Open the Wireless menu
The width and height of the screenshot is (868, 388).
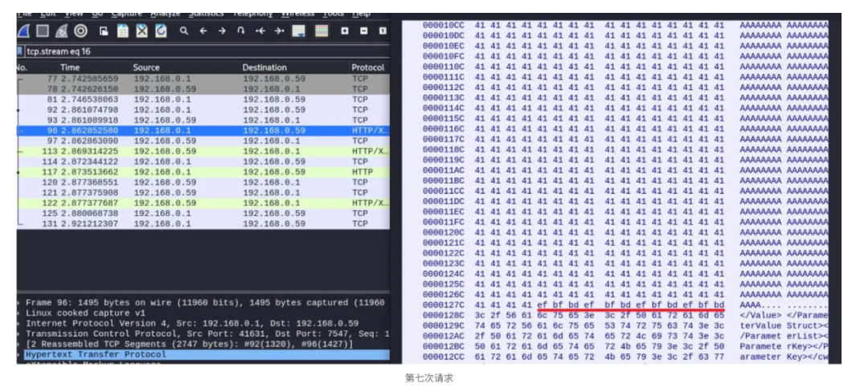298,14
